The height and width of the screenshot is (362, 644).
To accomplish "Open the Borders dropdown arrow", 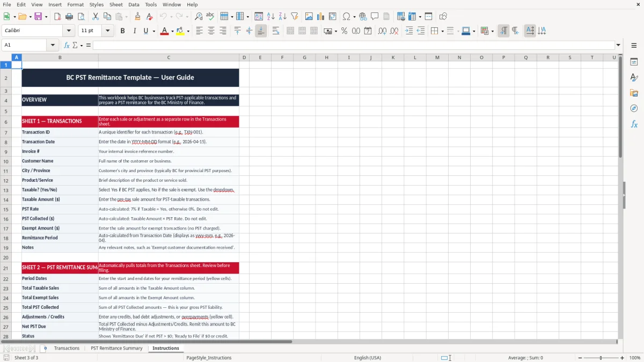I will 442,31.
